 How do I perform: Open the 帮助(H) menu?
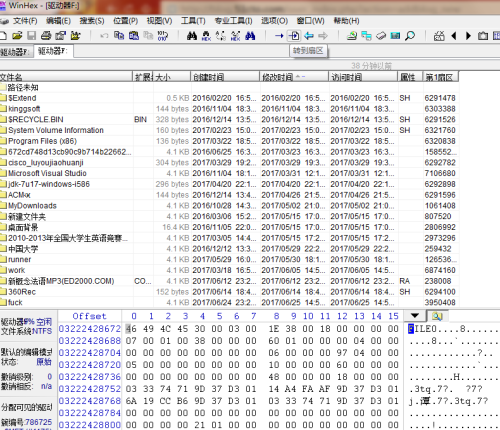tap(347, 21)
